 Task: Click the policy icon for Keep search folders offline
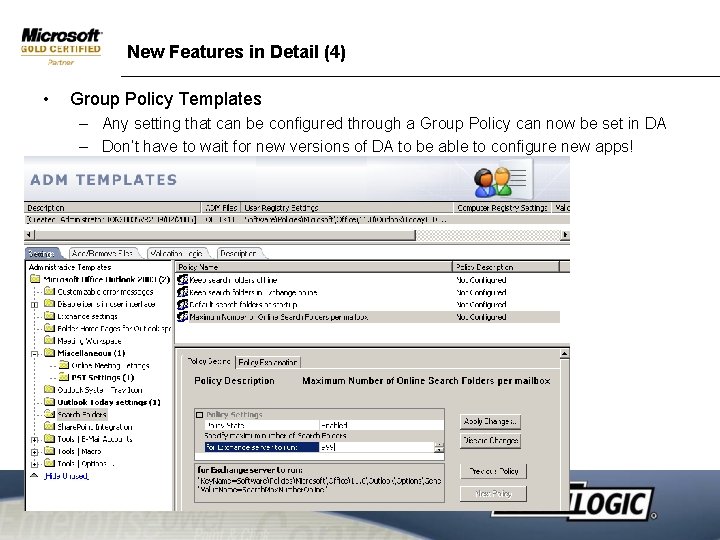click(182, 280)
